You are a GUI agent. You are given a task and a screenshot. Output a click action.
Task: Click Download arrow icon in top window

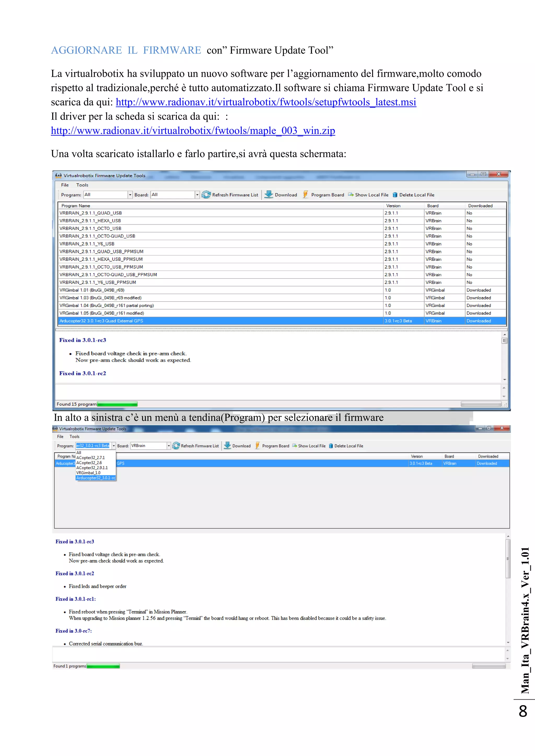click(x=269, y=194)
